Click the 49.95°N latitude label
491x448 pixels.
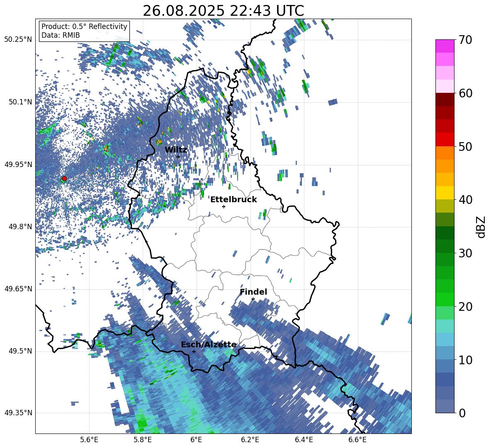pos(18,165)
